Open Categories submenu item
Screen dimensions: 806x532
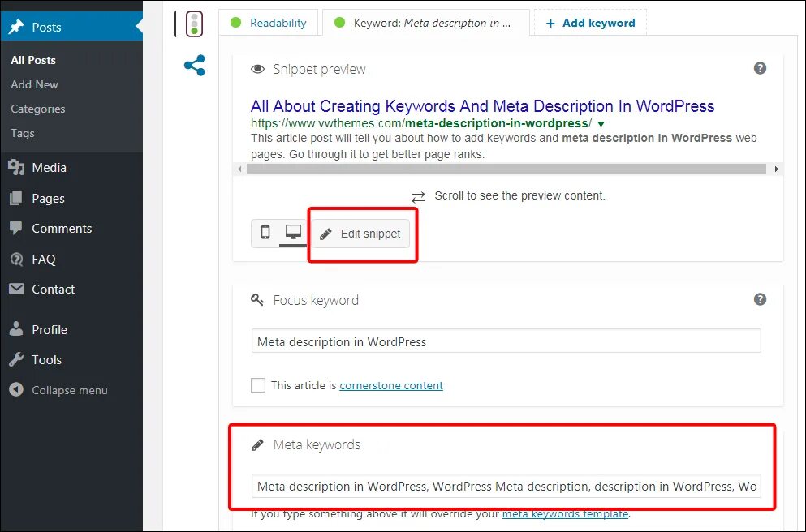(38, 109)
